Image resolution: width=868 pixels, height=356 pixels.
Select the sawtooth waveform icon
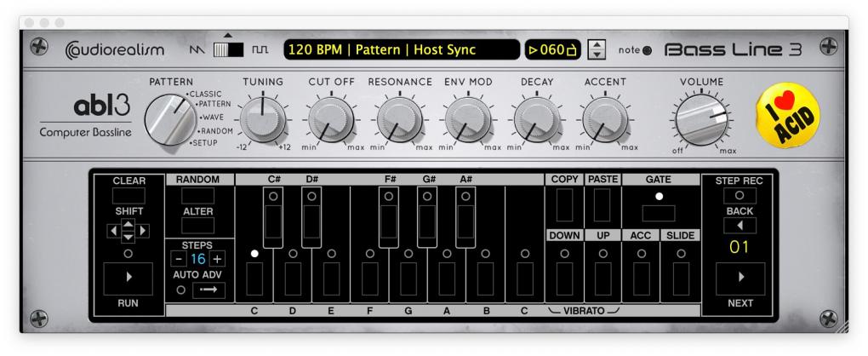tap(197, 50)
